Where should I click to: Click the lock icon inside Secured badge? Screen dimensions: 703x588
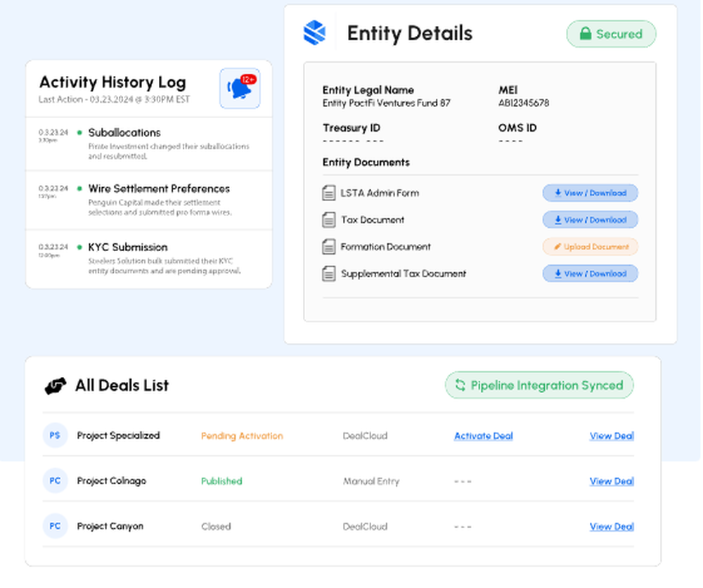(x=586, y=34)
